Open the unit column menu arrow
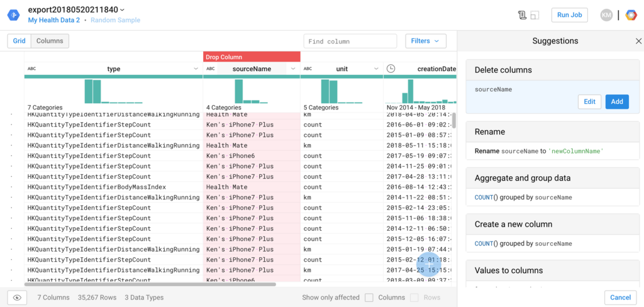The width and height of the screenshot is (644, 307). click(376, 69)
